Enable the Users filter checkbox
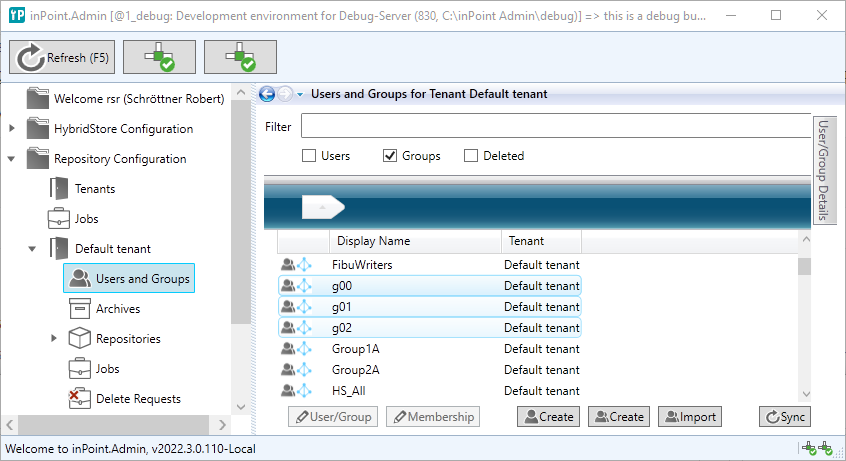Viewport: 846px width, 461px height. coord(310,156)
